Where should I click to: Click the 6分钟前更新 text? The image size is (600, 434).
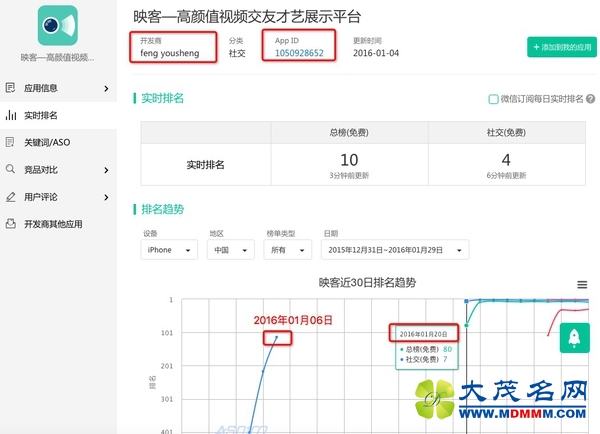(x=506, y=176)
